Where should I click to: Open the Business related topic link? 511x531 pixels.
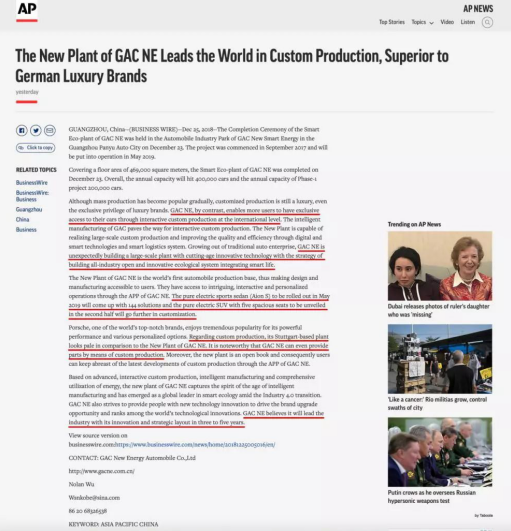26,230
